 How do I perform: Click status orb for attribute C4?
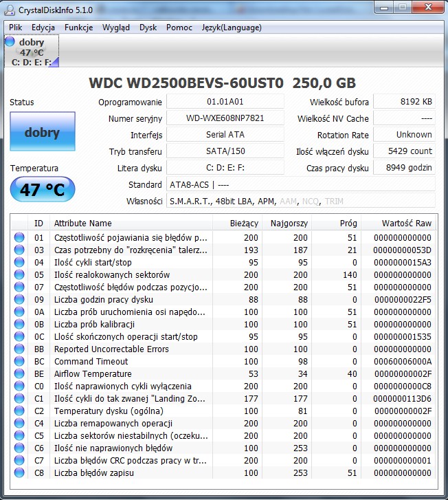19,423
